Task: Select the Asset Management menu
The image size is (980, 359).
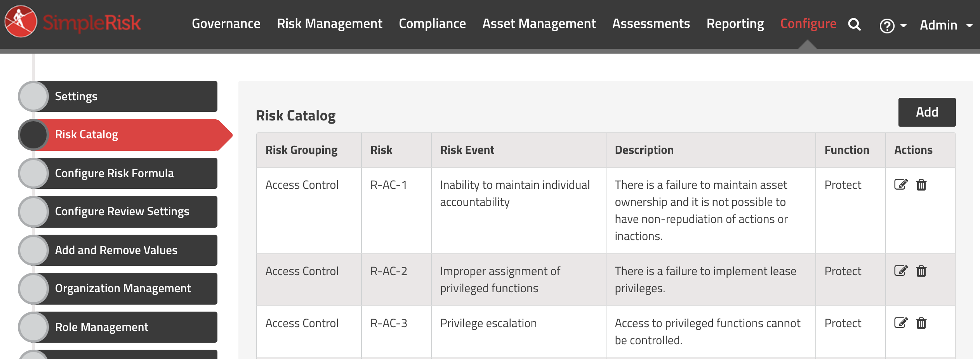Action: point(539,24)
